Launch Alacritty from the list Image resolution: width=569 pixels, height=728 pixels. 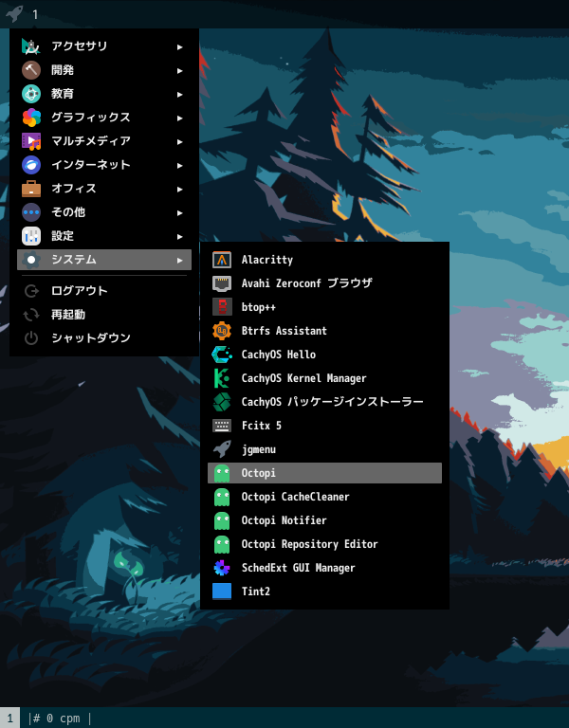point(324,260)
